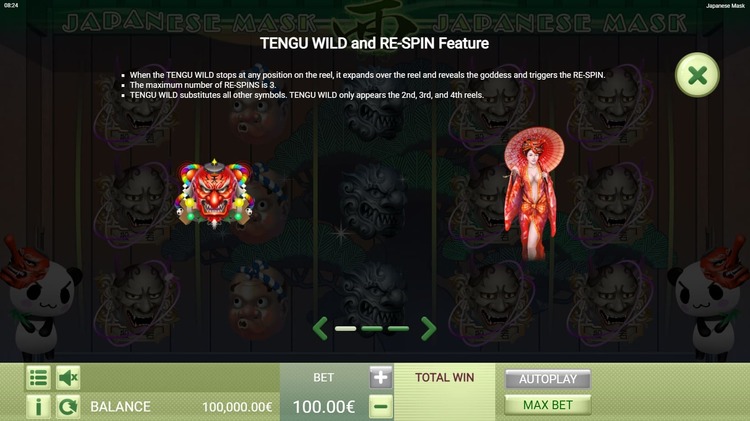750x421 pixels.
Task: Select the third page indicator dash
Action: tap(398, 329)
